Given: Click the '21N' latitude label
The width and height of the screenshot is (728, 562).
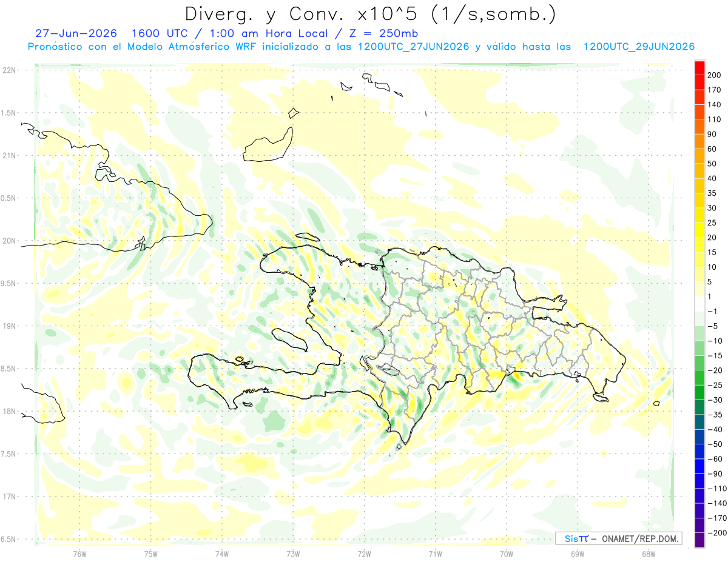Looking at the screenshot, I should (x=9, y=156).
